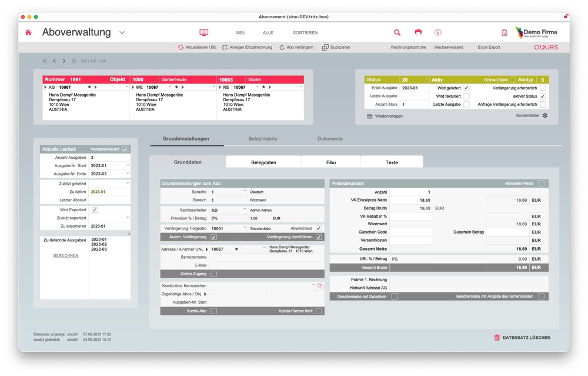Toggle the aktiver Status checkbox

click(543, 96)
